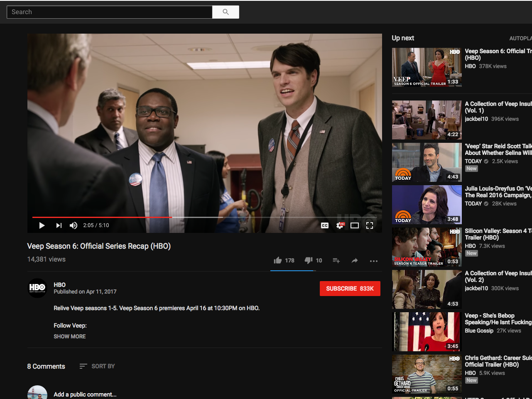Click Blue Gossip channel name
The width and height of the screenshot is (532, 399).
[x=479, y=331]
